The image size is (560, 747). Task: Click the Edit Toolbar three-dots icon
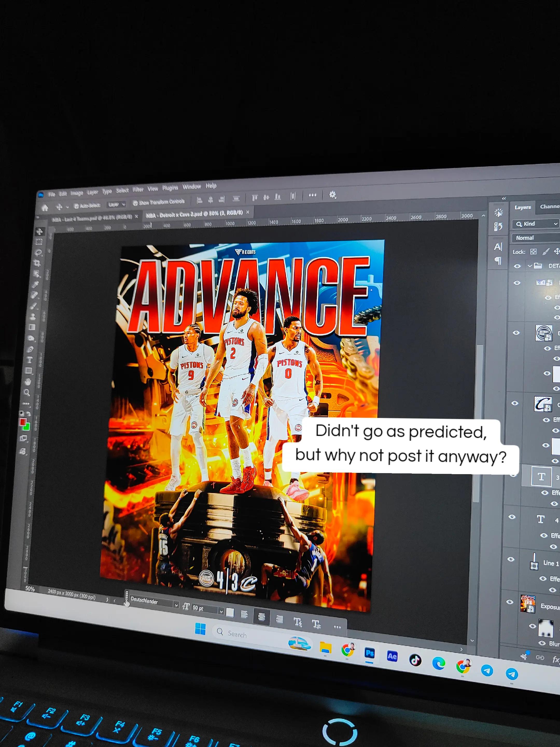pyautogui.click(x=26, y=404)
